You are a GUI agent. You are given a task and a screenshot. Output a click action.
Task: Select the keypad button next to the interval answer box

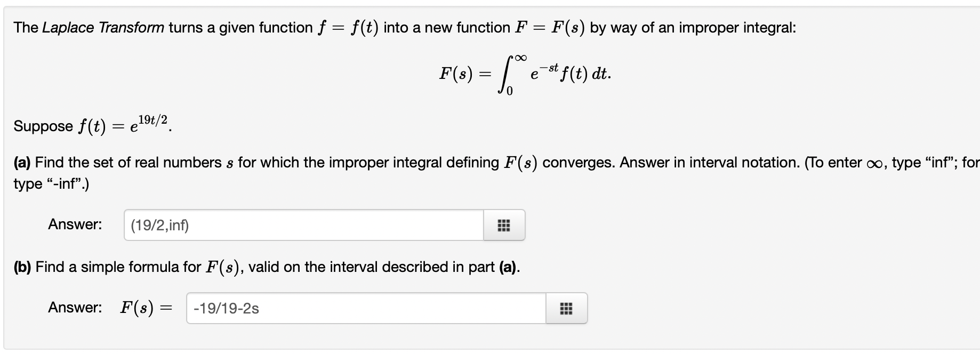coord(504,226)
